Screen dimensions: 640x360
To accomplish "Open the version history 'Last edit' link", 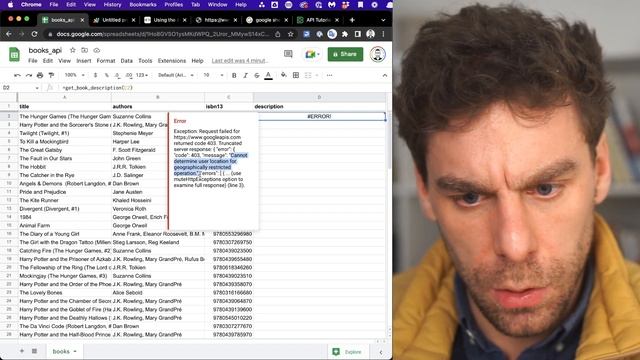I will [240, 60].
